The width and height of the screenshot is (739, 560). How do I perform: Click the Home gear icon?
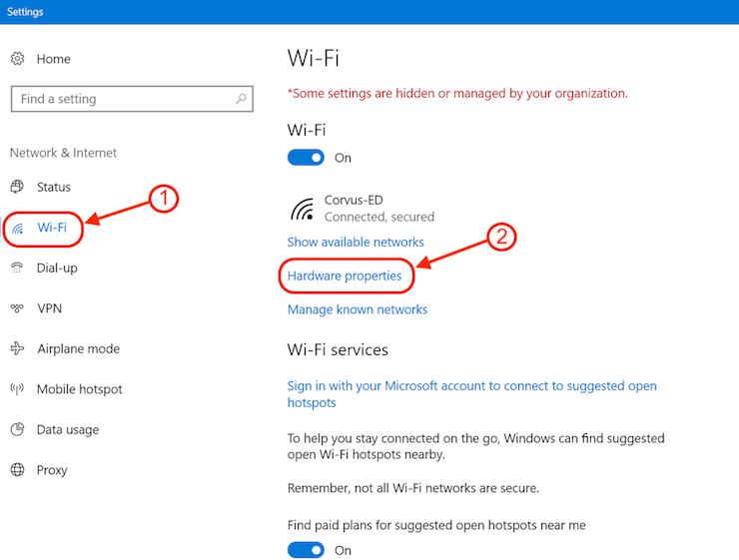pyautogui.click(x=17, y=59)
